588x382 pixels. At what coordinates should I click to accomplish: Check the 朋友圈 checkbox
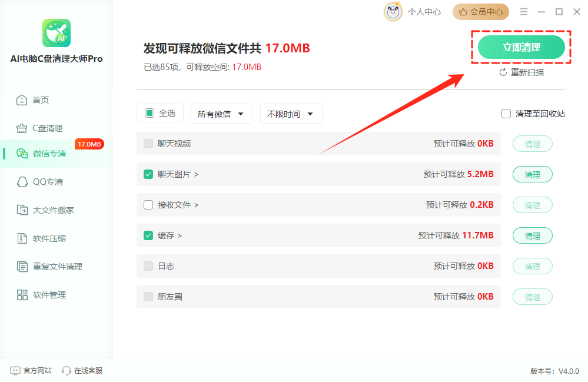tap(148, 297)
